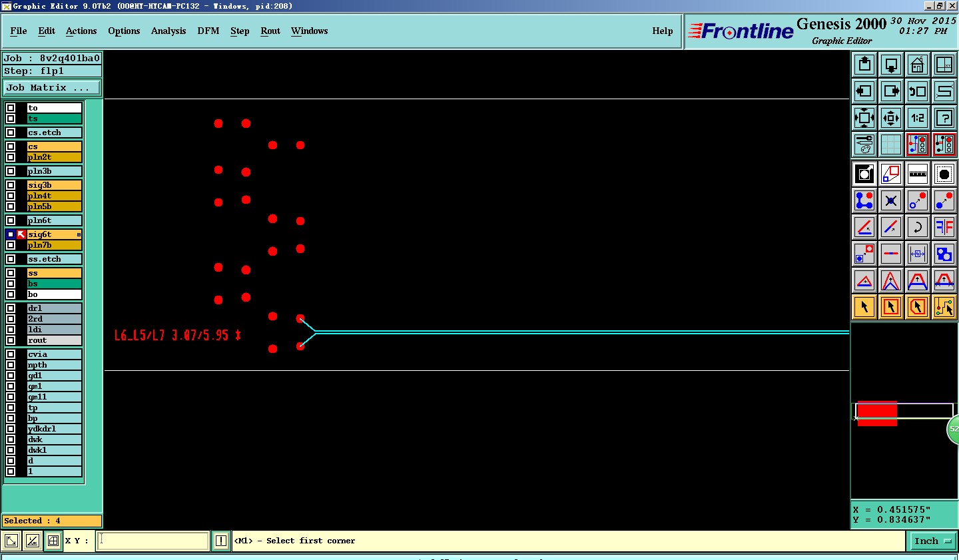Toggle the 'rout' layer checkbox
The image size is (959, 560).
click(11, 340)
